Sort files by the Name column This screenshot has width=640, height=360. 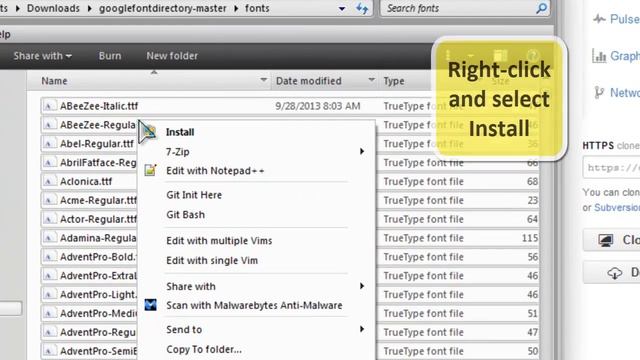point(54,81)
